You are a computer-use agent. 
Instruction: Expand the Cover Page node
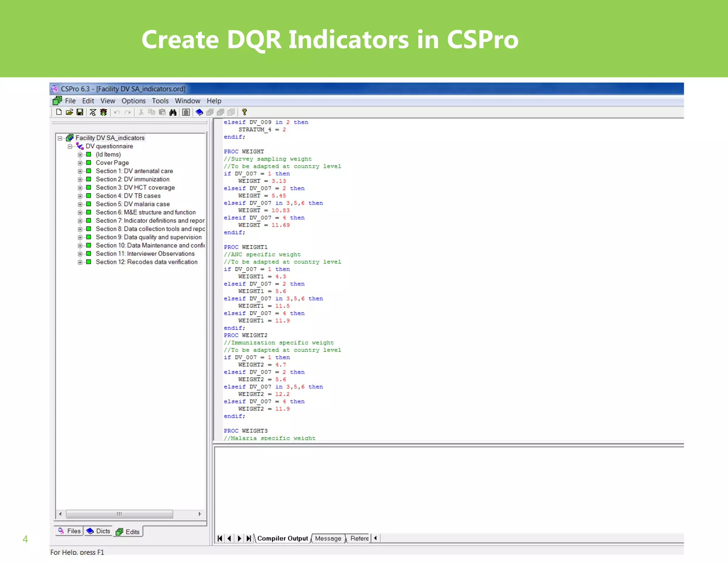pyautogui.click(x=80, y=163)
